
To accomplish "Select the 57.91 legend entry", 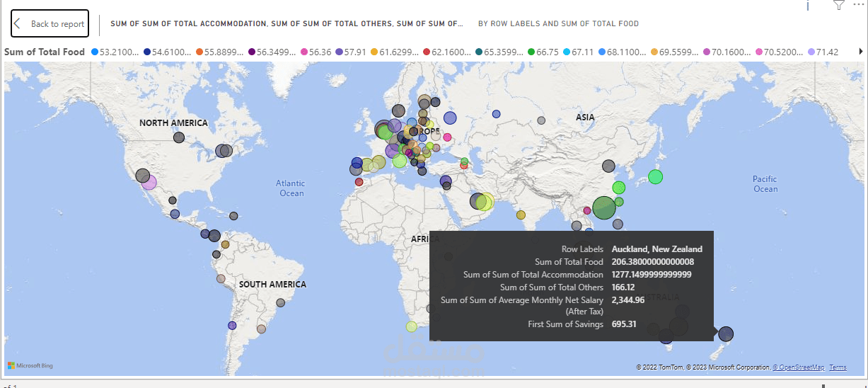I will (x=350, y=52).
